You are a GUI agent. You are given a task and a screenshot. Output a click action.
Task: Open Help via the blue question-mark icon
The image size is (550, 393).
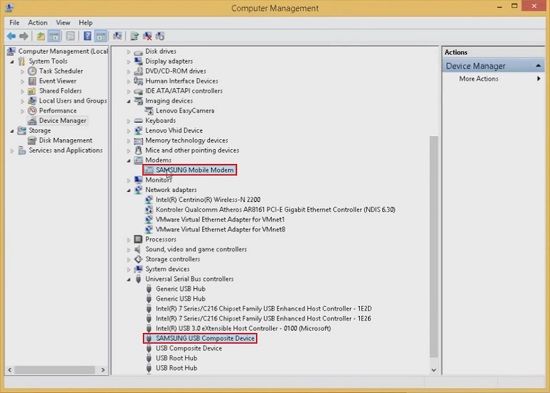[87, 36]
